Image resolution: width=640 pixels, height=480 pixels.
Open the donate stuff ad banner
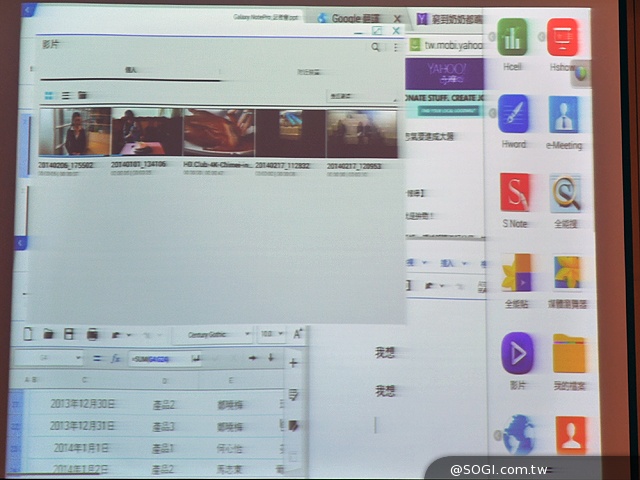point(446,105)
